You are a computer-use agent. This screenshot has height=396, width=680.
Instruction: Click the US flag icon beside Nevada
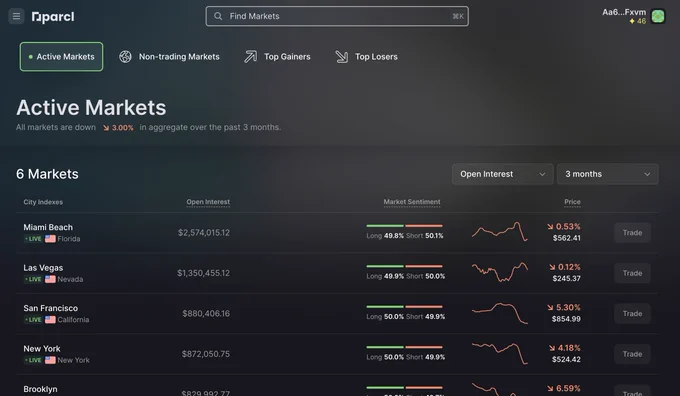tap(50, 279)
